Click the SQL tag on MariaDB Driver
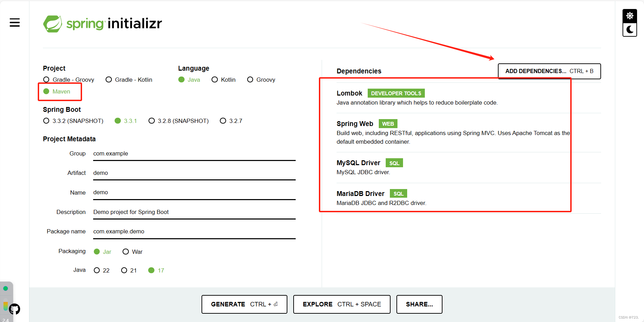644x322 pixels. tap(399, 194)
